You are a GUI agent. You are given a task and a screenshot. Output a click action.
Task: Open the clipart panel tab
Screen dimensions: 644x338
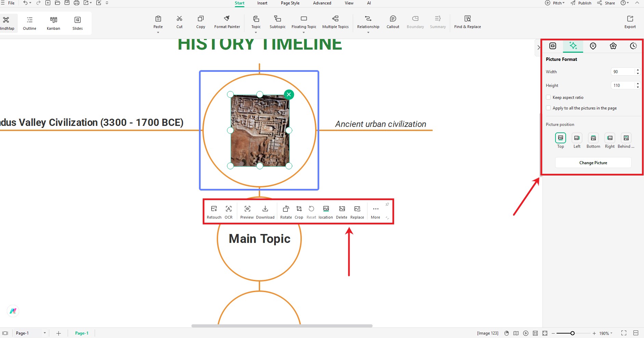click(x=613, y=46)
